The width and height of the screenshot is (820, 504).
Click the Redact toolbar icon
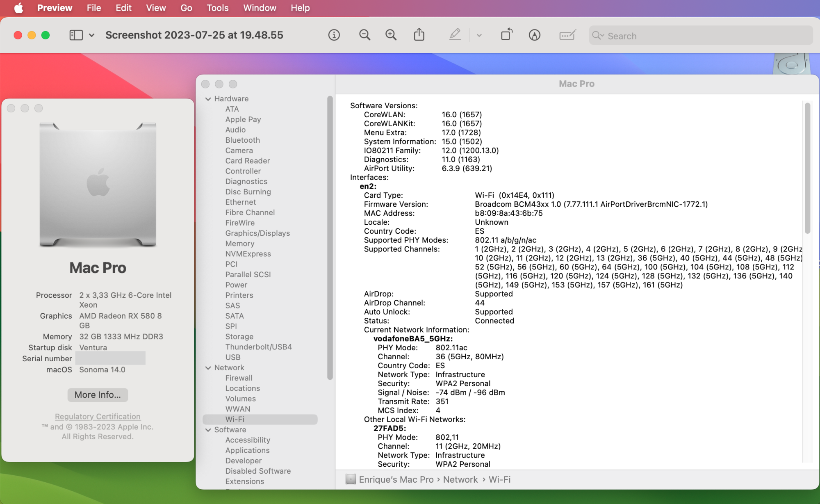565,36
